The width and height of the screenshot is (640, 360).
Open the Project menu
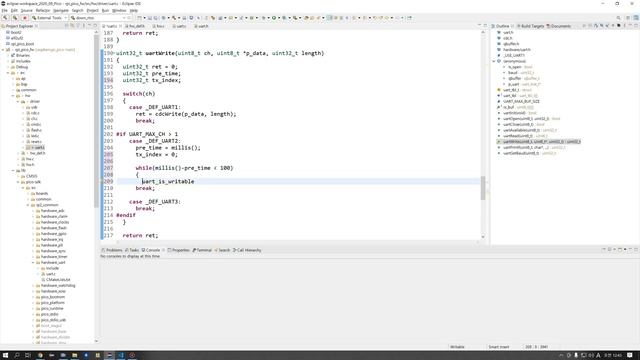click(x=93, y=10)
